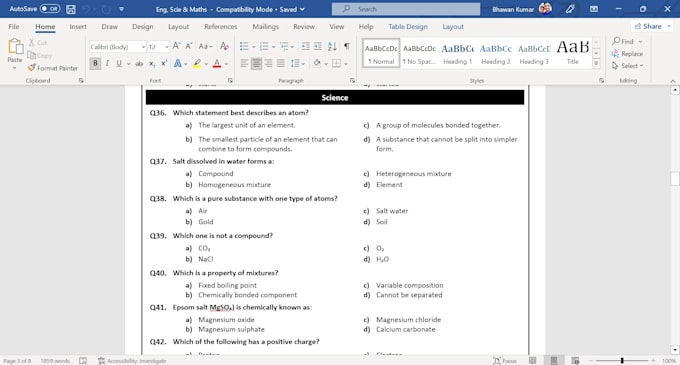This screenshot has height=365, width=680.
Task: Collapse the ribbon with chevron
Action: click(x=673, y=81)
